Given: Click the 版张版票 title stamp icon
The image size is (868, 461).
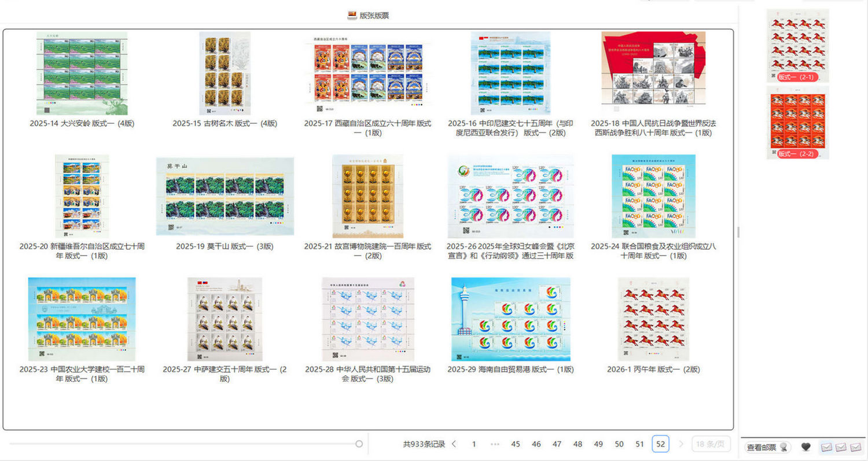Looking at the screenshot, I should (352, 16).
